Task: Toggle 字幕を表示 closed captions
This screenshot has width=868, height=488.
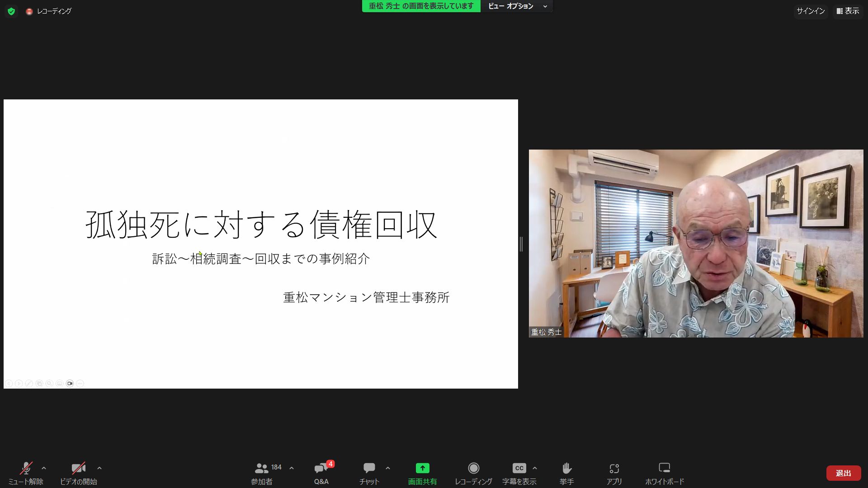Action: click(519, 473)
